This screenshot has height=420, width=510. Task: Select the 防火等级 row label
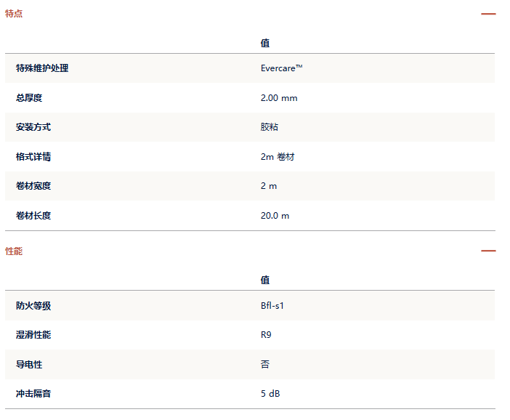click(x=33, y=305)
